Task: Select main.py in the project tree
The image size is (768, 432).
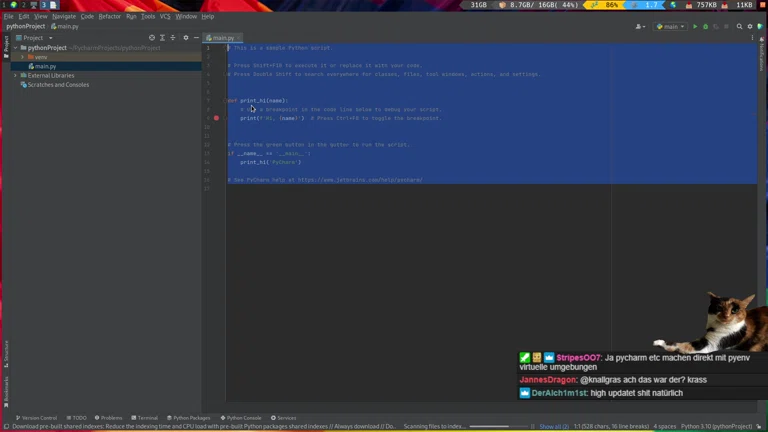Action: click(x=45, y=66)
